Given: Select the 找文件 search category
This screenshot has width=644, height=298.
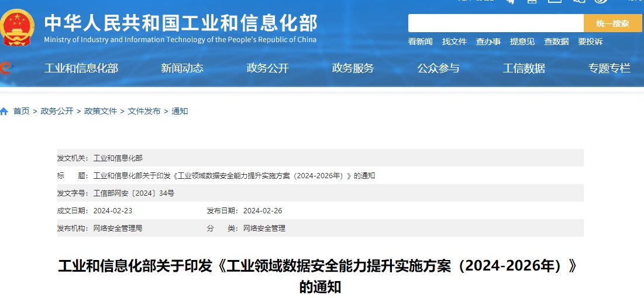Looking at the screenshot, I should (x=454, y=41).
